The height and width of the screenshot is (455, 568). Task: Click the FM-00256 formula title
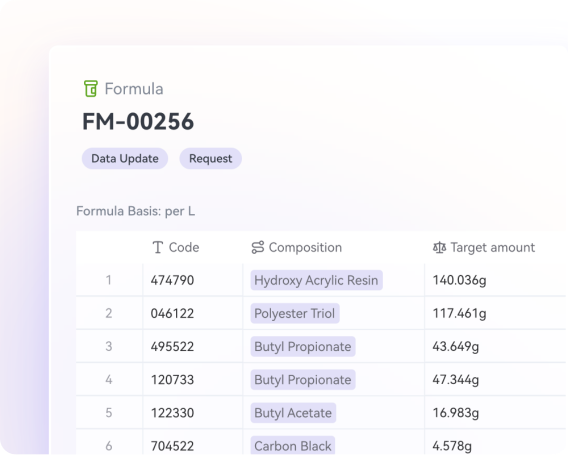138,121
